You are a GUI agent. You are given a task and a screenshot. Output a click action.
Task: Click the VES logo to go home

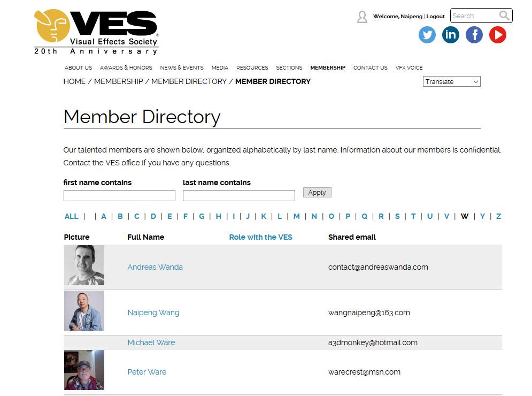click(x=96, y=32)
